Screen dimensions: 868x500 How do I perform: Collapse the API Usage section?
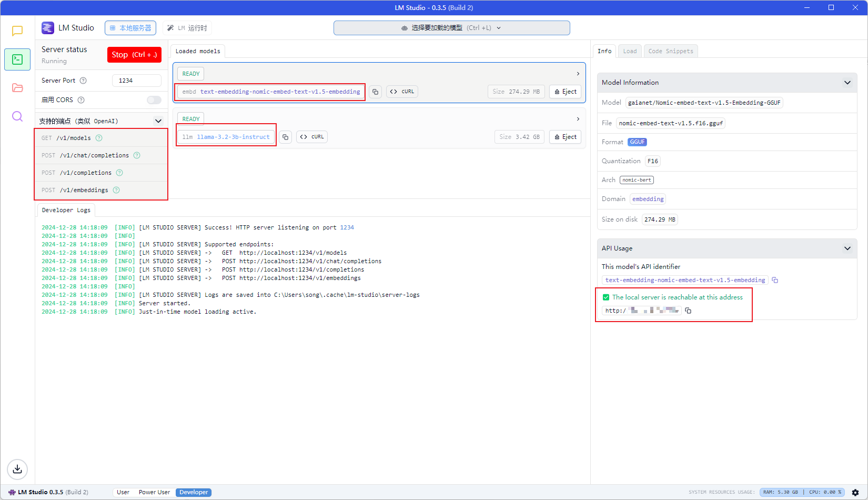coord(847,248)
